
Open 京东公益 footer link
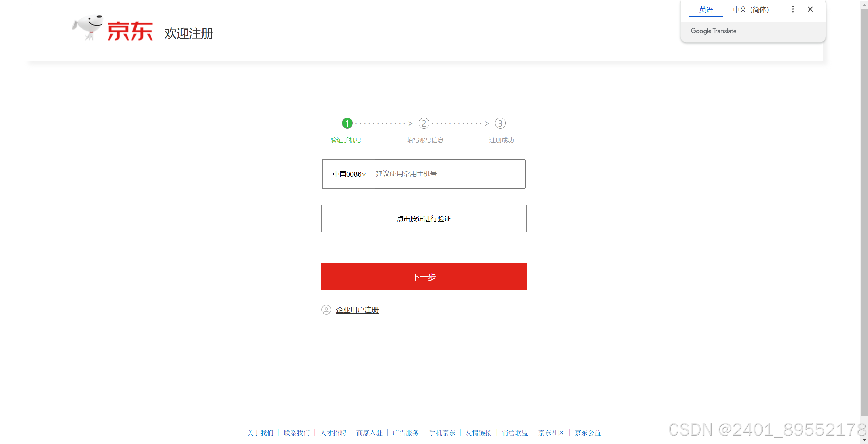(587, 433)
